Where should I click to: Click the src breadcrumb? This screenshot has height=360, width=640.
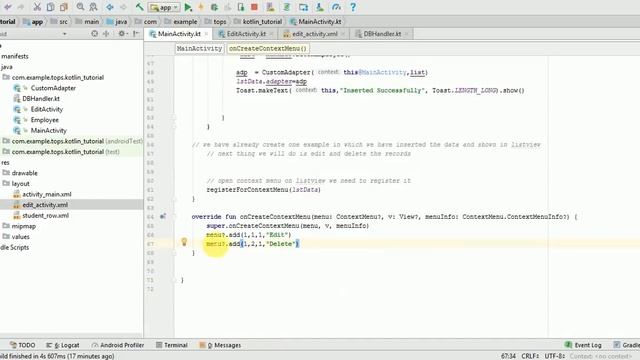(x=59, y=22)
